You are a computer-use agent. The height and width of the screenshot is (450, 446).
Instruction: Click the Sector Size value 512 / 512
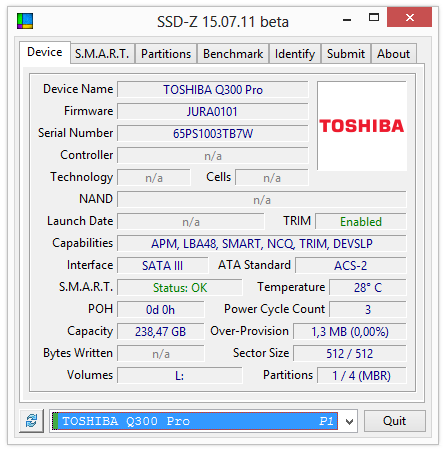tap(350, 354)
